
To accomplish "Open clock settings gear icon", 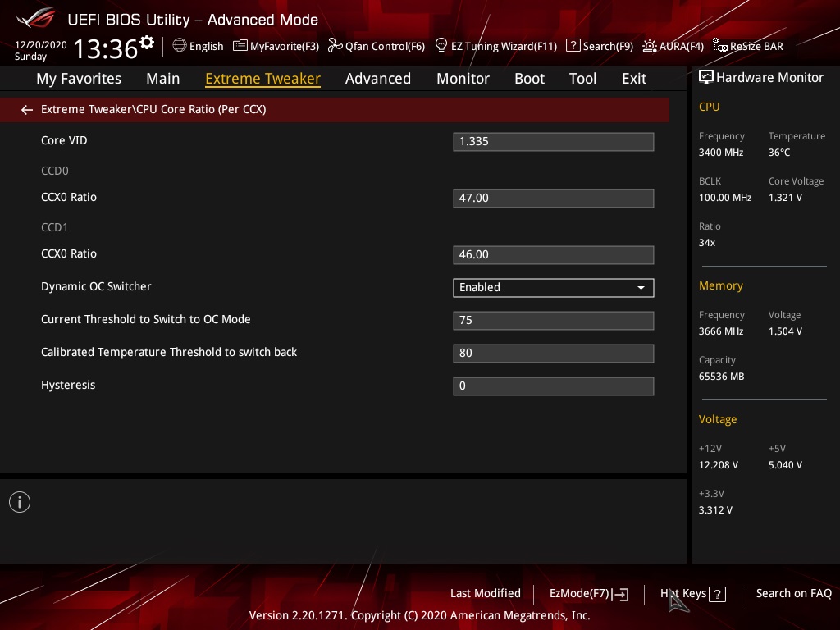I will click(147, 42).
